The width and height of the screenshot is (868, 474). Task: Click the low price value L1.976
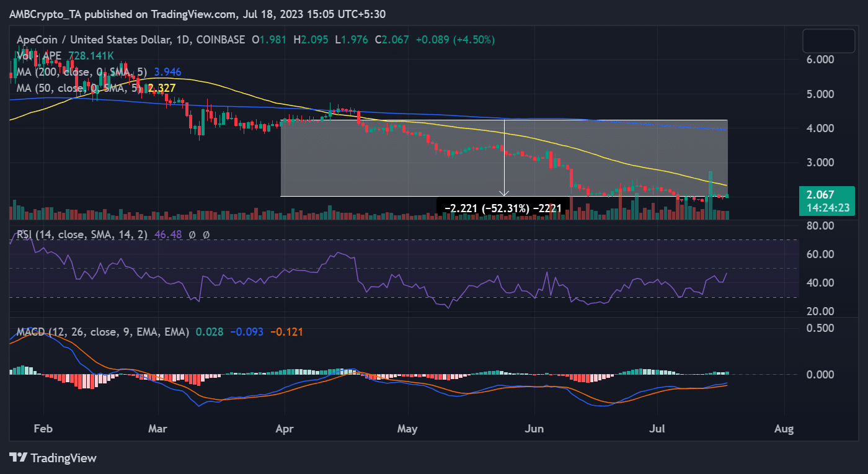[x=351, y=40]
